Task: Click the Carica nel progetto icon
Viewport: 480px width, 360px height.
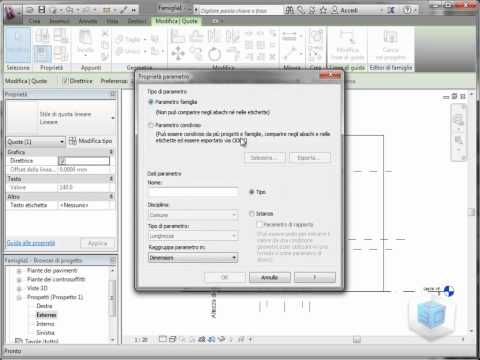Action: point(391,45)
